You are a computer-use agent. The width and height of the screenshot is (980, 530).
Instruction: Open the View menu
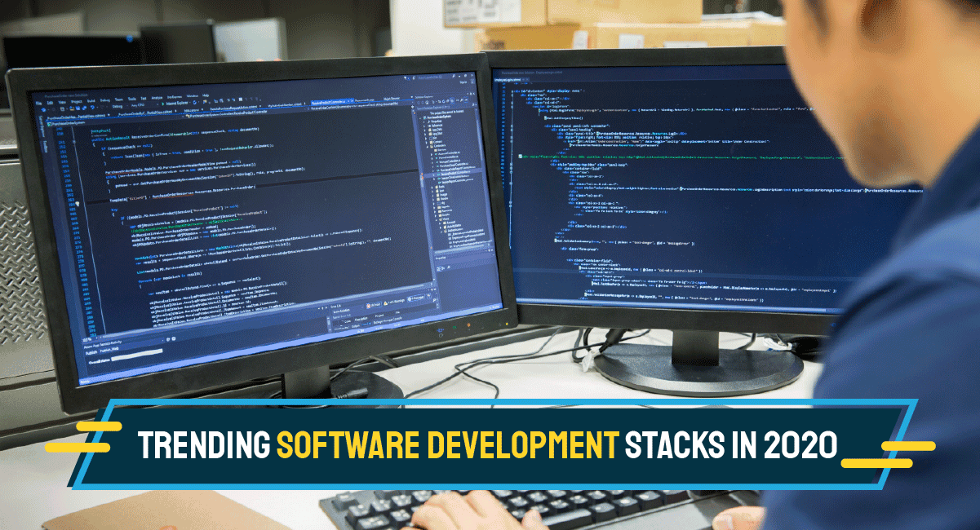(62, 102)
